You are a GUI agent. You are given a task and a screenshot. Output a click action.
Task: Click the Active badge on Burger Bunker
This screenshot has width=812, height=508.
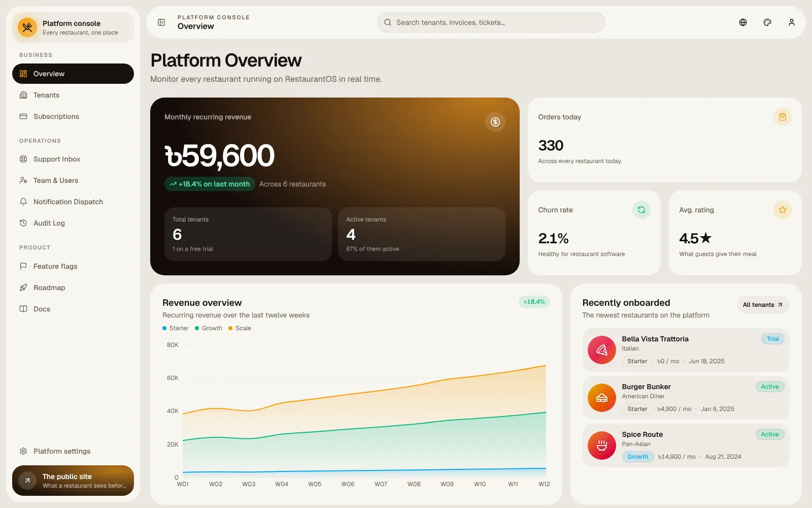tap(769, 387)
